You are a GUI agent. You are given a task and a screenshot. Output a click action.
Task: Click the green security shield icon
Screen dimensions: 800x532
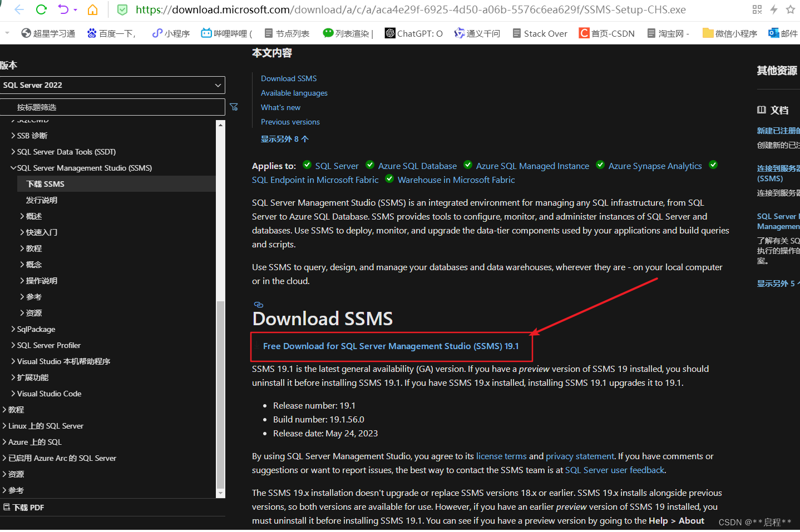point(123,9)
